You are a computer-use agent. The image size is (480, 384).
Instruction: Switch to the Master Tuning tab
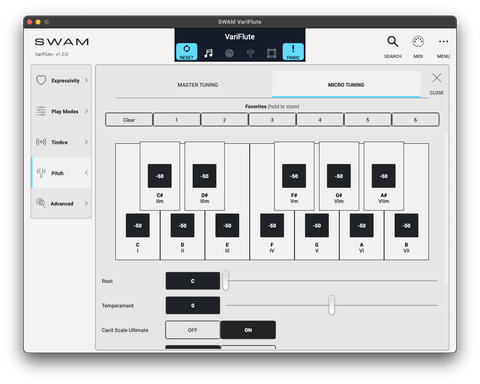[x=198, y=85]
